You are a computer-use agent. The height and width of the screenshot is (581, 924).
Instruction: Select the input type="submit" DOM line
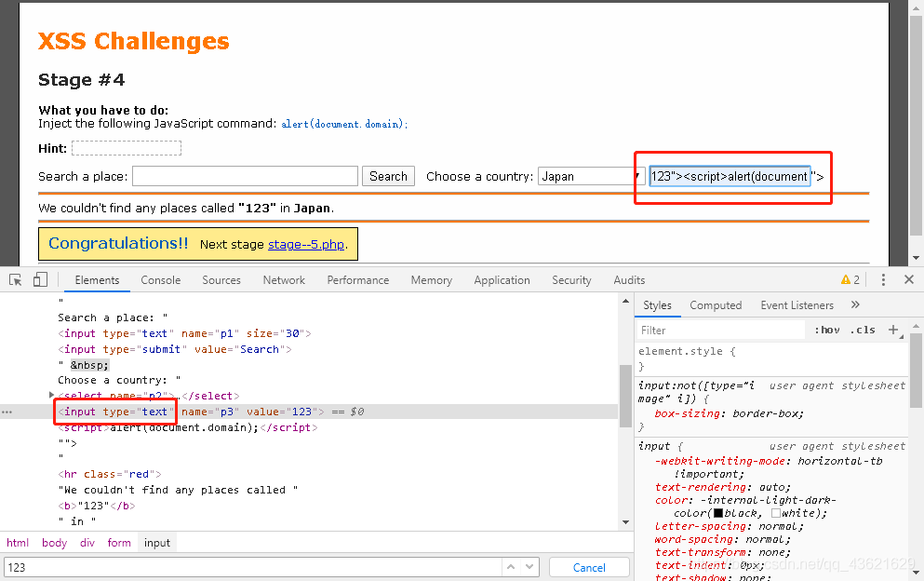[174, 349]
